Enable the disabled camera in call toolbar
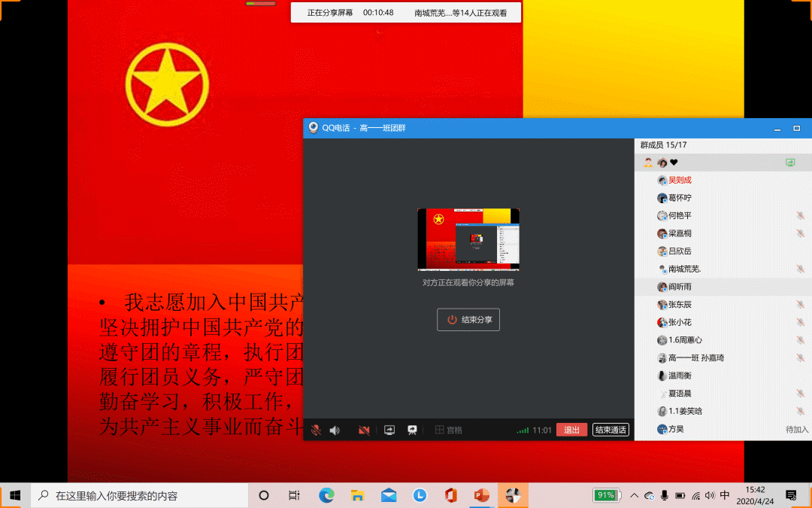This screenshot has width=812, height=508. click(364, 430)
